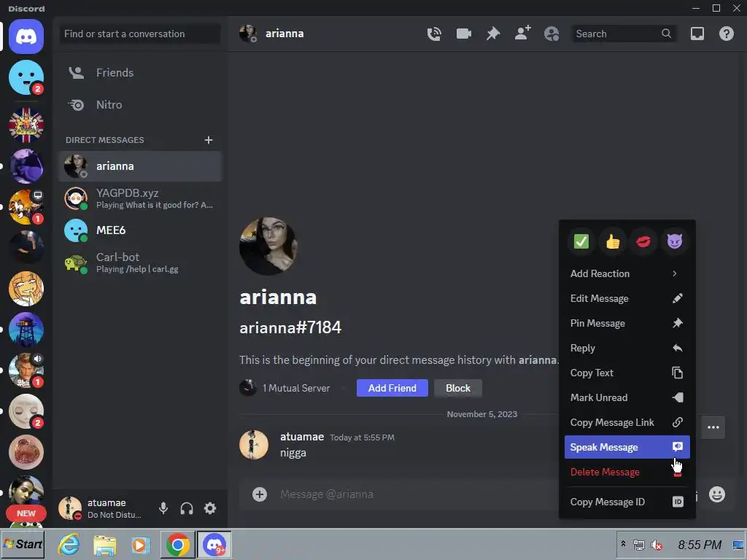Viewport: 747px width, 560px height.
Task: Open User Settings gear
Action: coord(210,508)
